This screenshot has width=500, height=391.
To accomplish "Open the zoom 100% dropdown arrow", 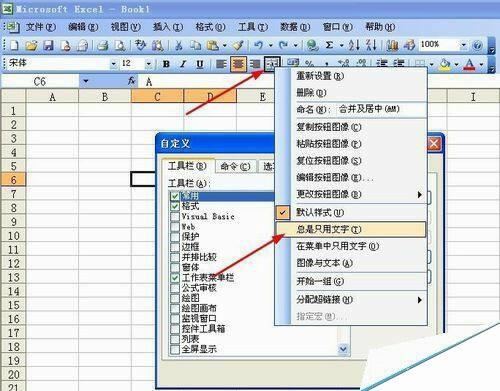I will click(x=463, y=45).
